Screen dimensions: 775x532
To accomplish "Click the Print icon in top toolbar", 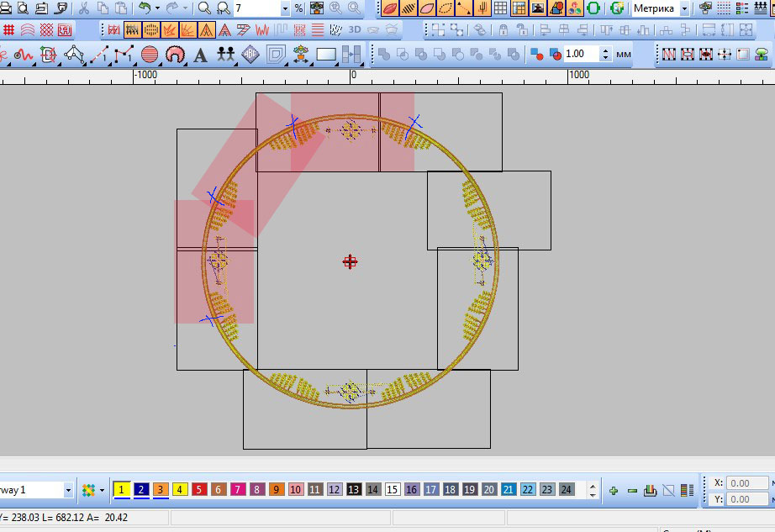I will pos(5,8).
